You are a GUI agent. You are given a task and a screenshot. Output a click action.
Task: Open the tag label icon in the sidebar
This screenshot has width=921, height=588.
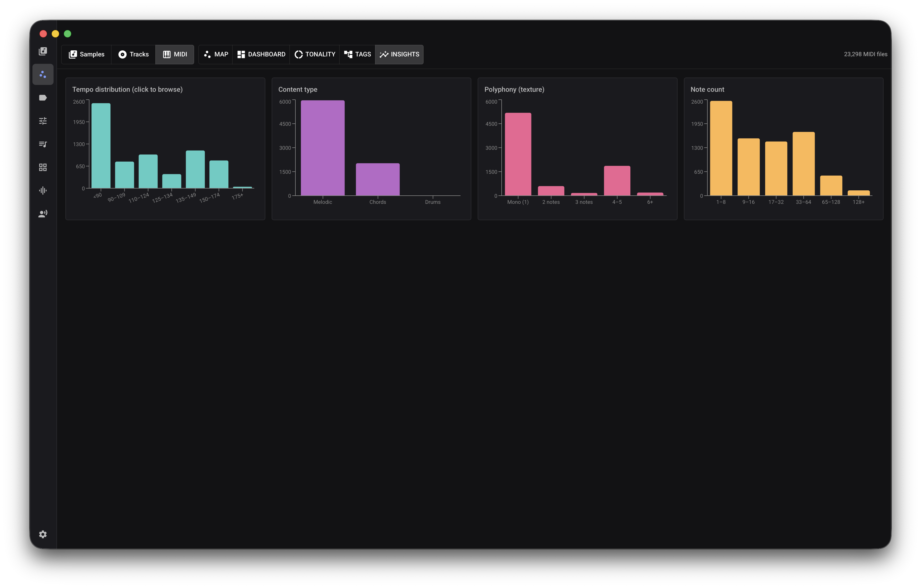point(43,98)
